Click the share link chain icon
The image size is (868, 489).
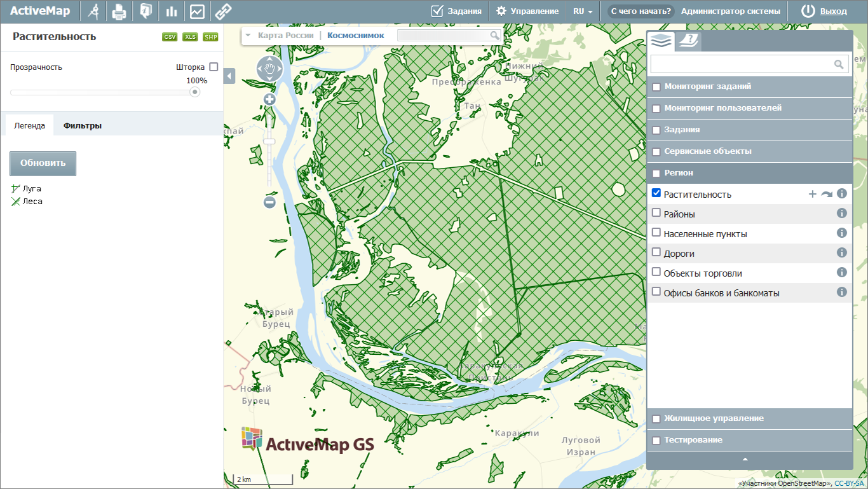223,11
